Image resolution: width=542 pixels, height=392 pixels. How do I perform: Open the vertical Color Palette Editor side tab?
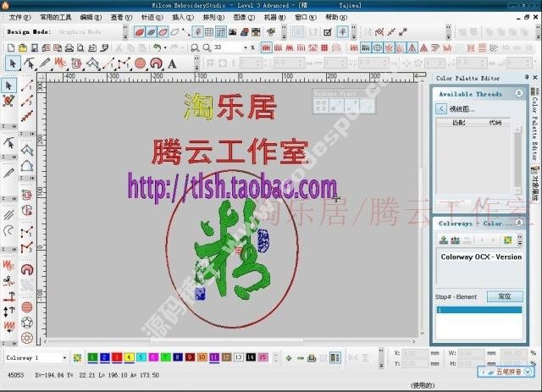click(534, 124)
